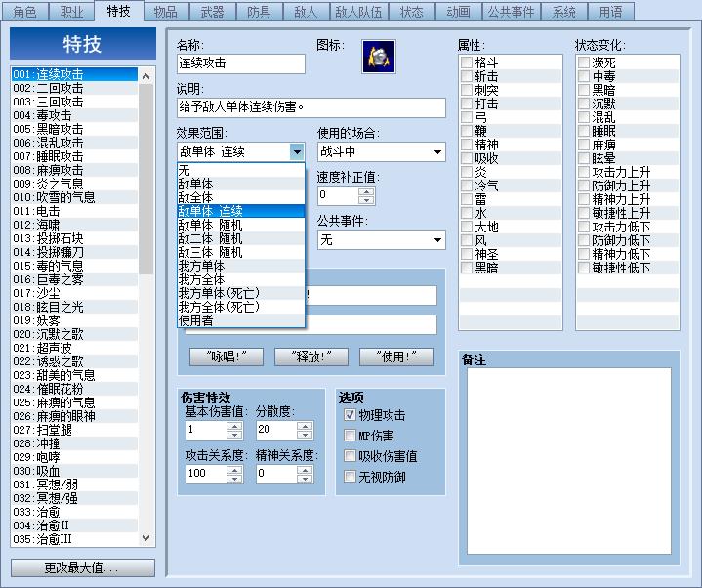This screenshot has height=588, width=702.
Task: Increase the 速度补正值 value with up arrow
Action: click(x=366, y=191)
